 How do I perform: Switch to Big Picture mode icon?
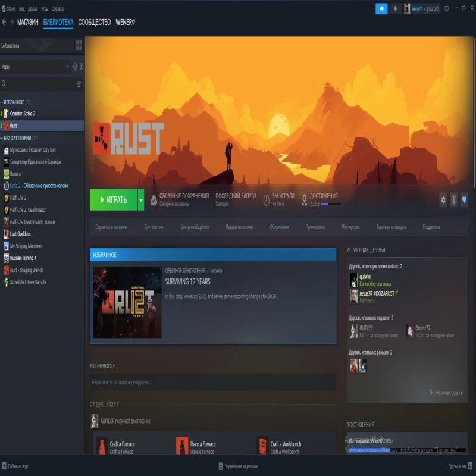[447, 9]
